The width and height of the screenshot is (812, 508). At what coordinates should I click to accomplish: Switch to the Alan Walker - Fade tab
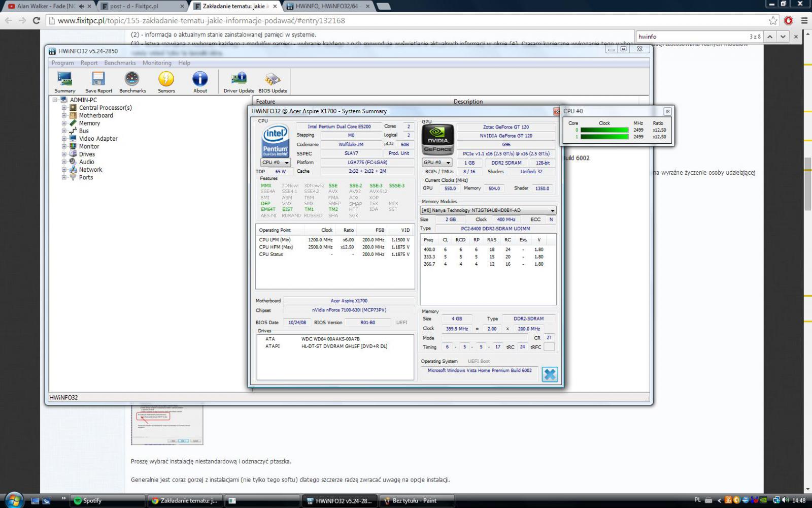click(49, 6)
